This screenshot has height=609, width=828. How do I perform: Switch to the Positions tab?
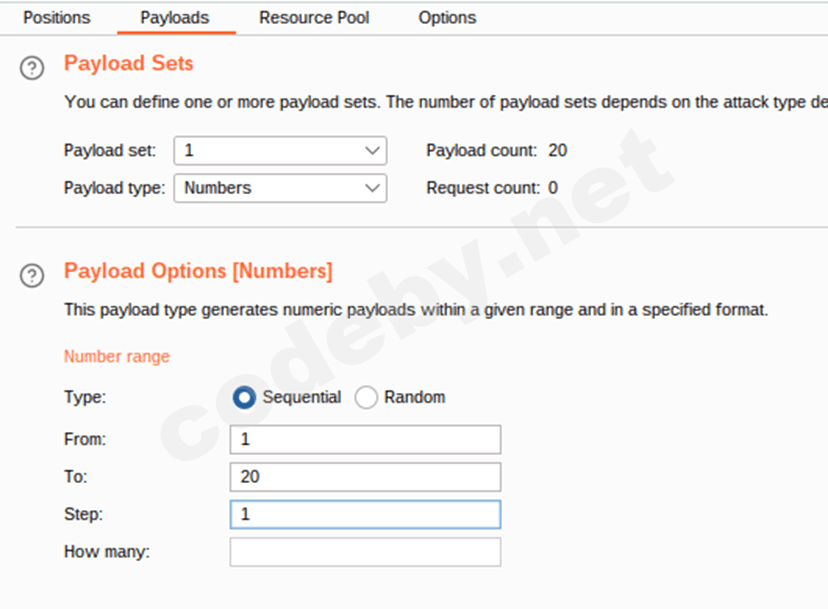(x=56, y=18)
